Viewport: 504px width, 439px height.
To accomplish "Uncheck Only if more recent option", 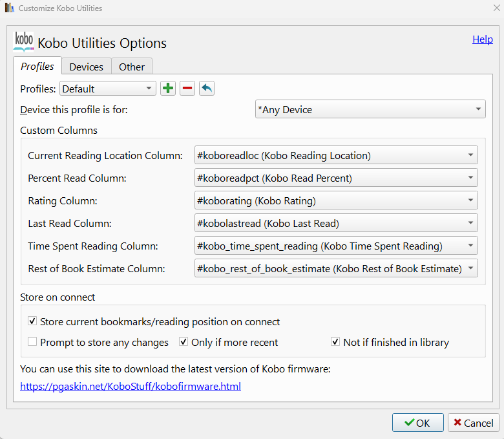I will (x=184, y=342).
